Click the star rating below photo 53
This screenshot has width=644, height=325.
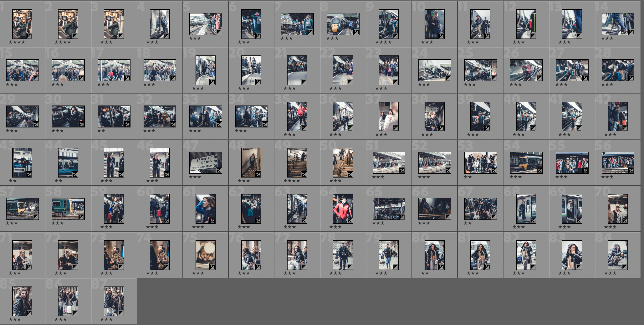tap(468, 177)
